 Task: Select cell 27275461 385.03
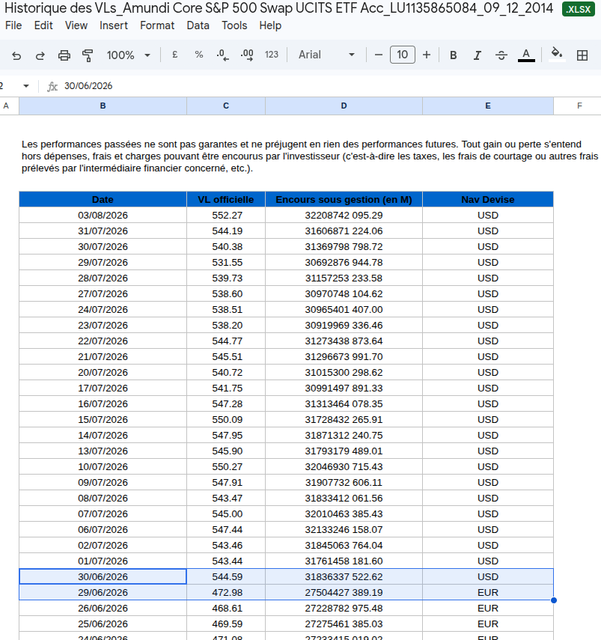tap(344, 624)
